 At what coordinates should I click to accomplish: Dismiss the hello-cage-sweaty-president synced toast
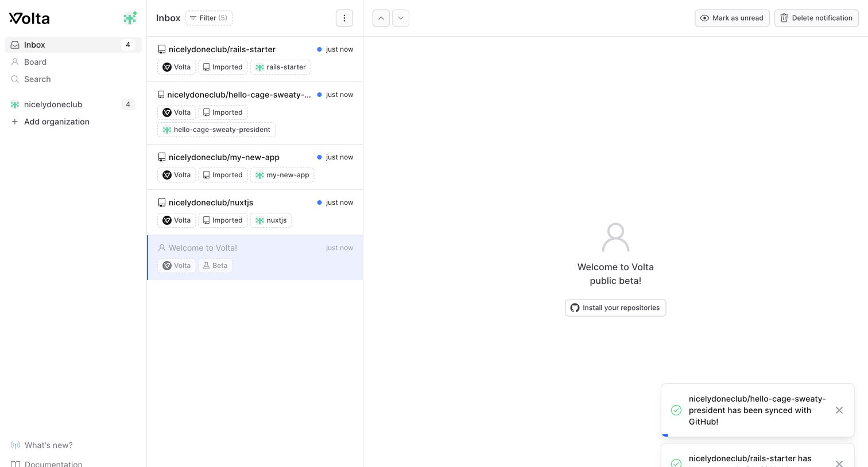coord(839,410)
